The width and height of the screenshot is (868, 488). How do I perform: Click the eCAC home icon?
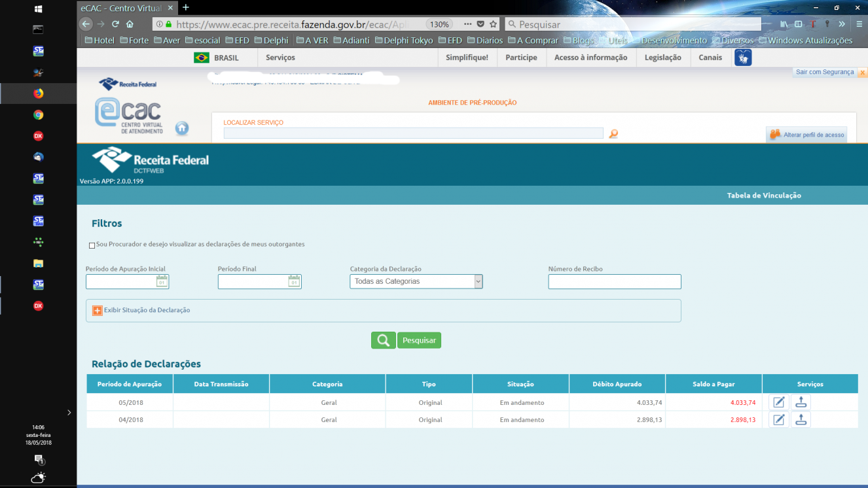(182, 128)
